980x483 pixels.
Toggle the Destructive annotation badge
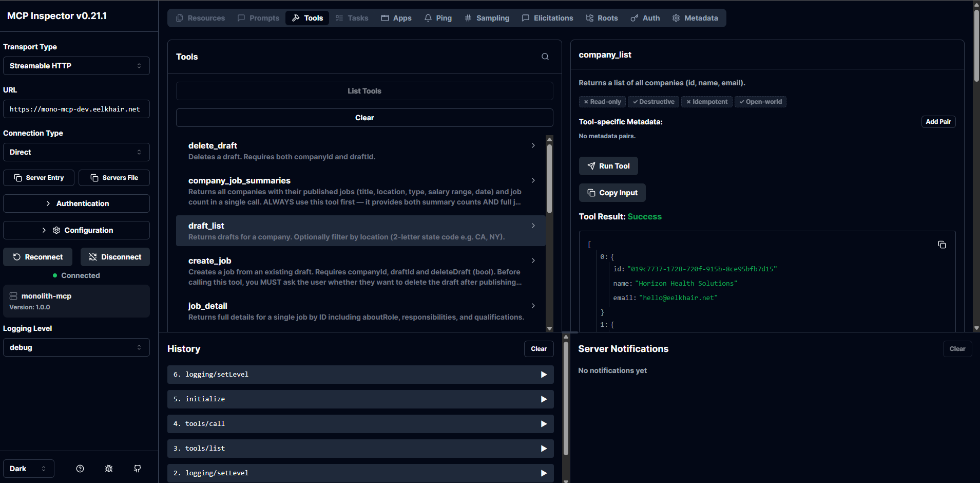653,102
